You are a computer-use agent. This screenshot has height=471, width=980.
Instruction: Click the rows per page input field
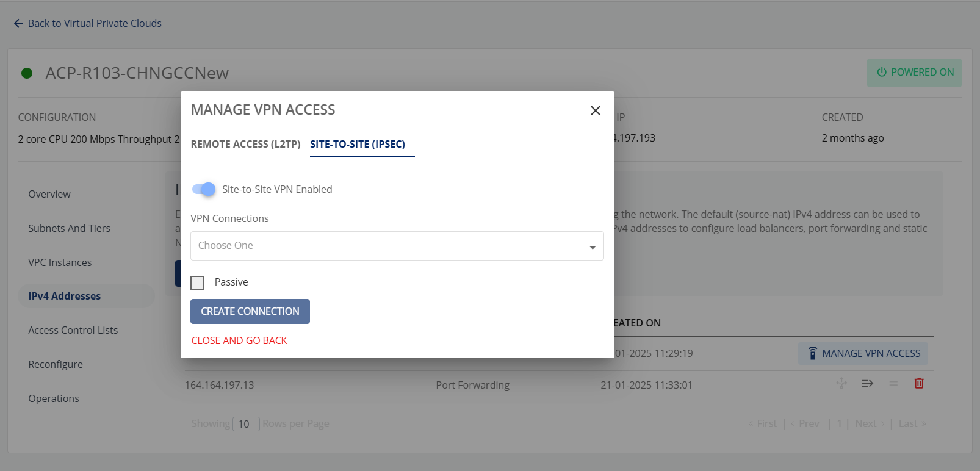(247, 424)
